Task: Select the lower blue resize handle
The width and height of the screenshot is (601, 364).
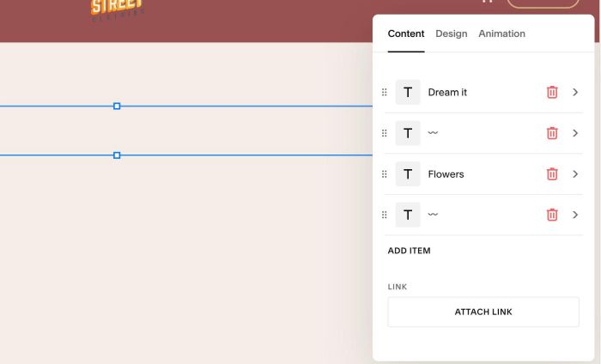Action: (117, 155)
